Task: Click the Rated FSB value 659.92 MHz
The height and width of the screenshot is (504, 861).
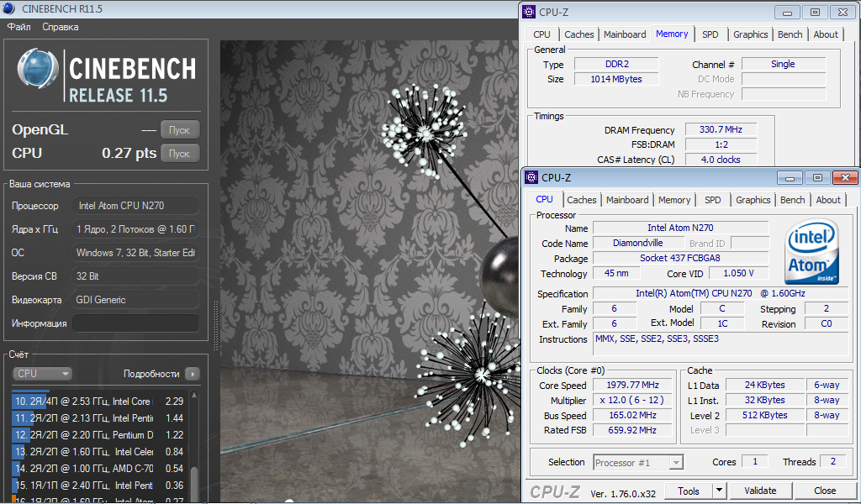Action: pos(632,431)
